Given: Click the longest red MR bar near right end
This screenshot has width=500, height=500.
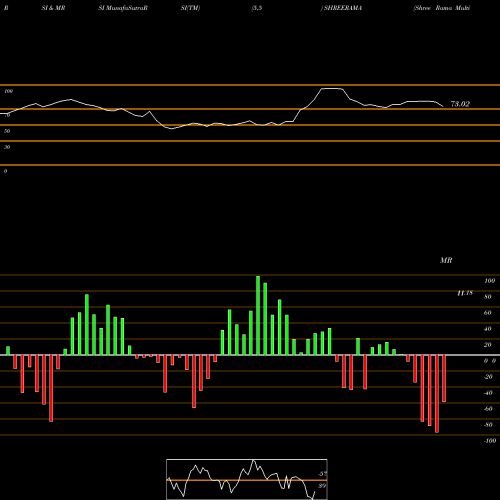Looking at the screenshot, I should (x=437, y=394).
